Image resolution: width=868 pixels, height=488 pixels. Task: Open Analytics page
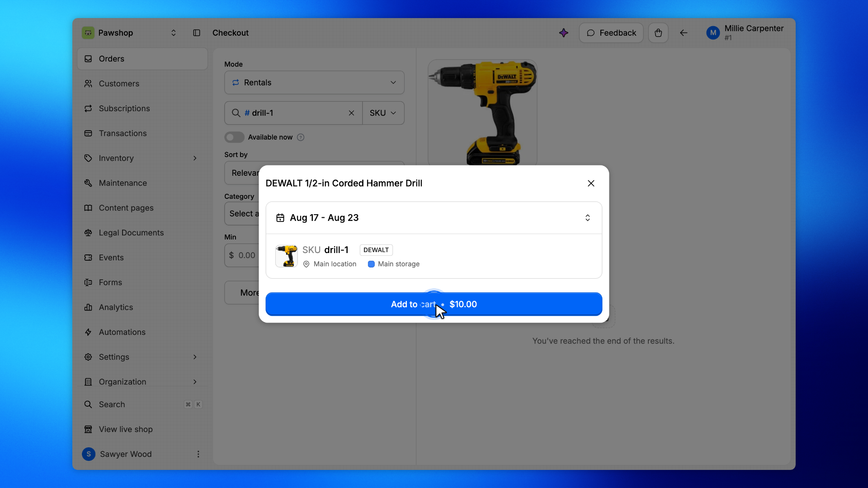142,307
